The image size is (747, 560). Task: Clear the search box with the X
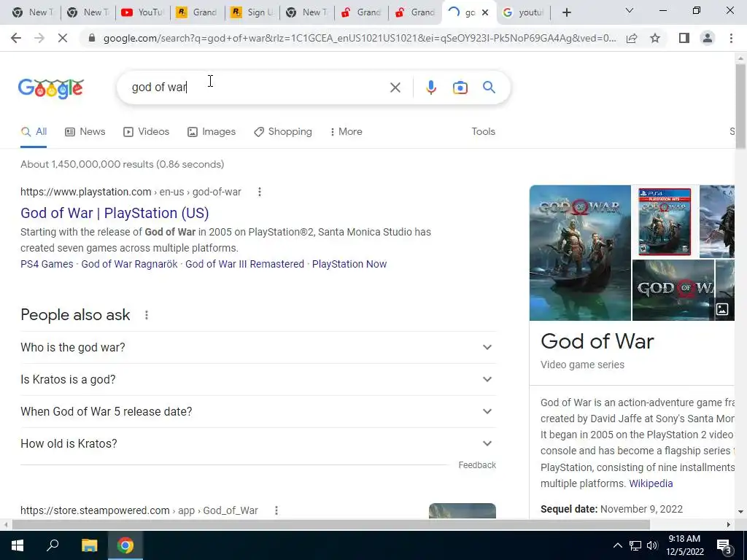pyautogui.click(x=395, y=87)
